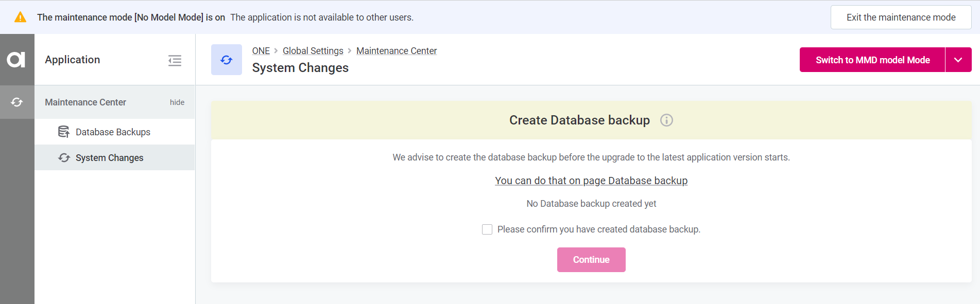
Task: Hide the Maintenance Center section
Action: point(177,102)
